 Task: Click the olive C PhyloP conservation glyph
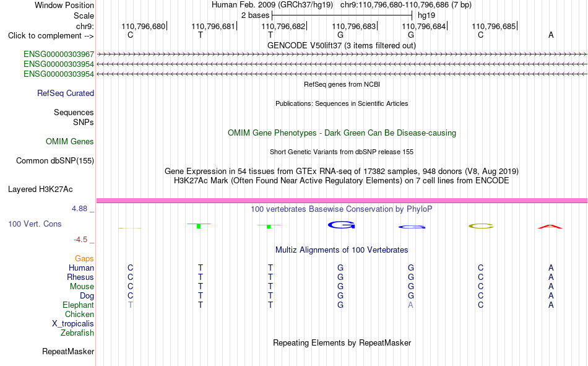point(481,226)
